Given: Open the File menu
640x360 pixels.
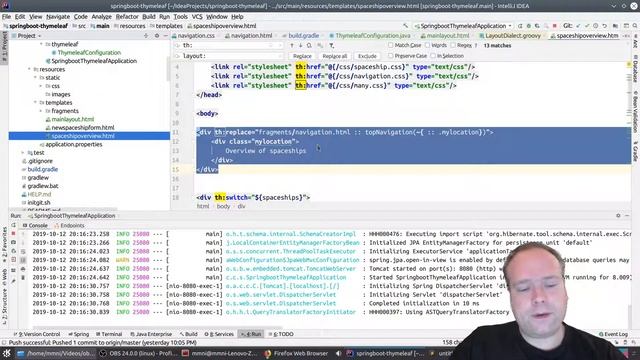Looking at the screenshot, I should point(7,17).
